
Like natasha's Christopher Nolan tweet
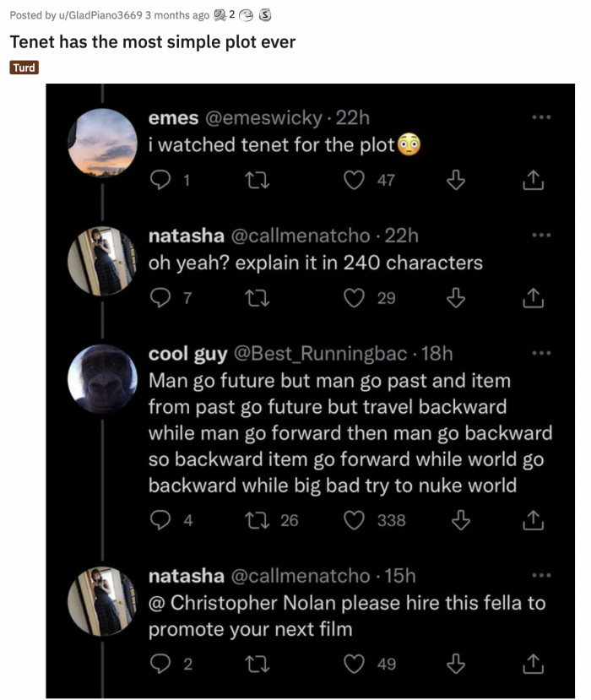click(x=355, y=665)
